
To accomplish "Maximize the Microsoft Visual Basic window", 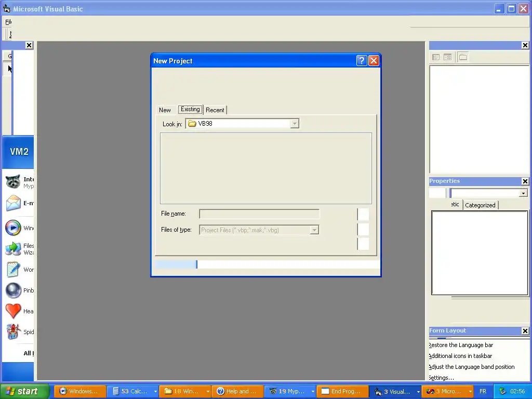I will point(511,8).
